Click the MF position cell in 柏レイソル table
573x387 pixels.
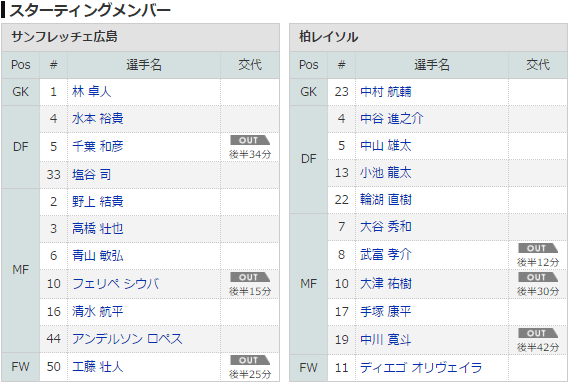[309, 284]
